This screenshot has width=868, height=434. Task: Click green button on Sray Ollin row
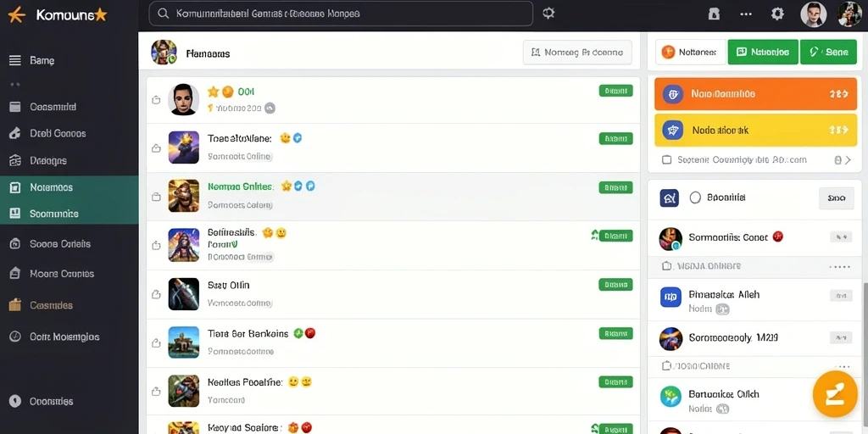coord(615,285)
